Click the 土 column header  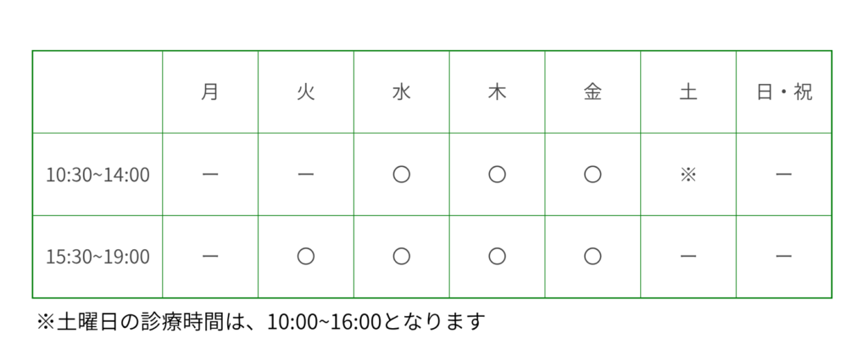(x=688, y=92)
